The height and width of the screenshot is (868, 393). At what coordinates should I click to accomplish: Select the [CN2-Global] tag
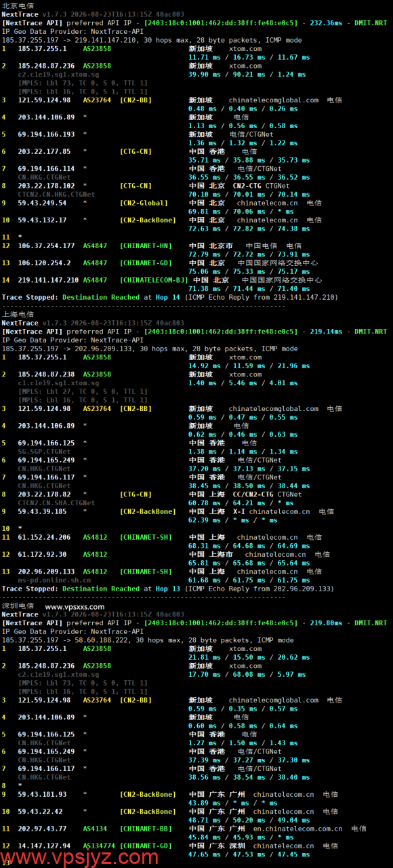(x=144, y=203)
